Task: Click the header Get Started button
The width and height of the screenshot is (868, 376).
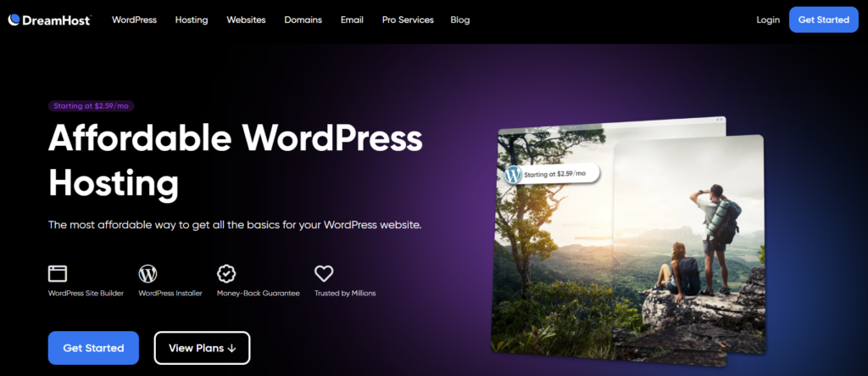Action: point(824,20)
